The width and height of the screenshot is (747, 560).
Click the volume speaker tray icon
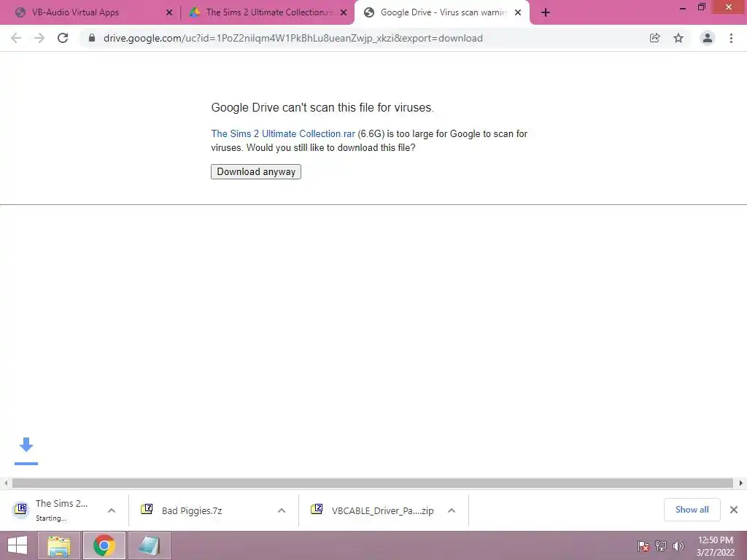click(678, 546)
